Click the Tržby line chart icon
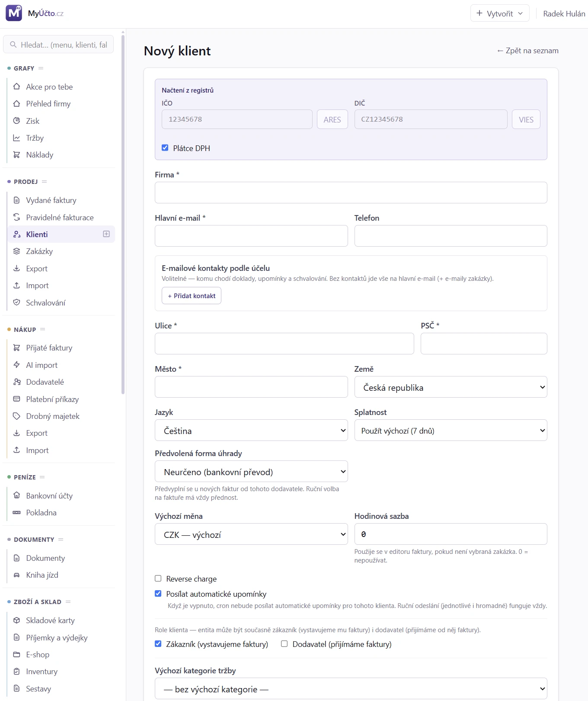The width and height of the screenshot is (588, 701). pyautogui.click(x=17, y=138)
